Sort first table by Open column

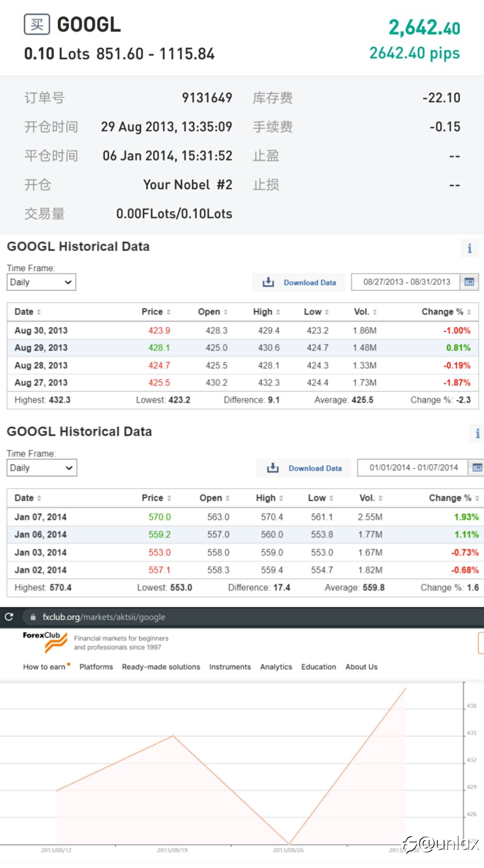click(226, 312)
